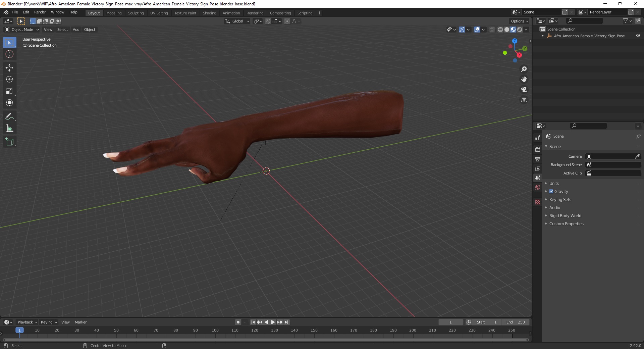Open the timeline Marker menu
The image size is (644, 349).
click(81, 322)
